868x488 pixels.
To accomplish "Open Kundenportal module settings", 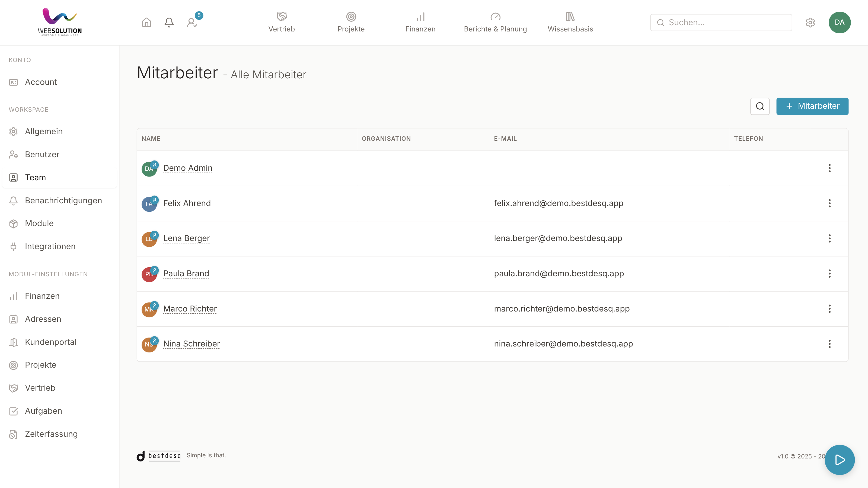I will point(59,342).
